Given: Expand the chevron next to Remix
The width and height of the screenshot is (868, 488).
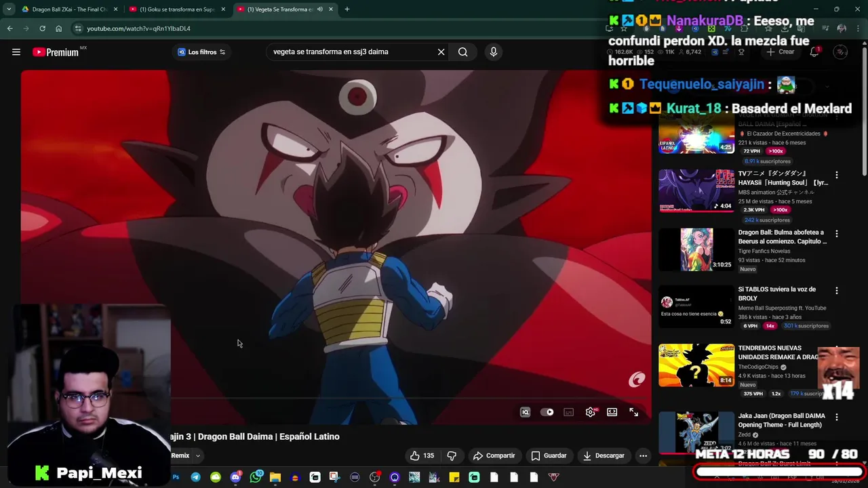Looking at the screenshot, I should tap(198, 456).
